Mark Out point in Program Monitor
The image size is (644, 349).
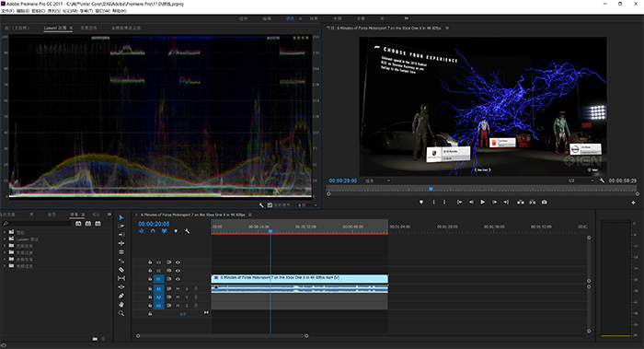click(444, 202)
